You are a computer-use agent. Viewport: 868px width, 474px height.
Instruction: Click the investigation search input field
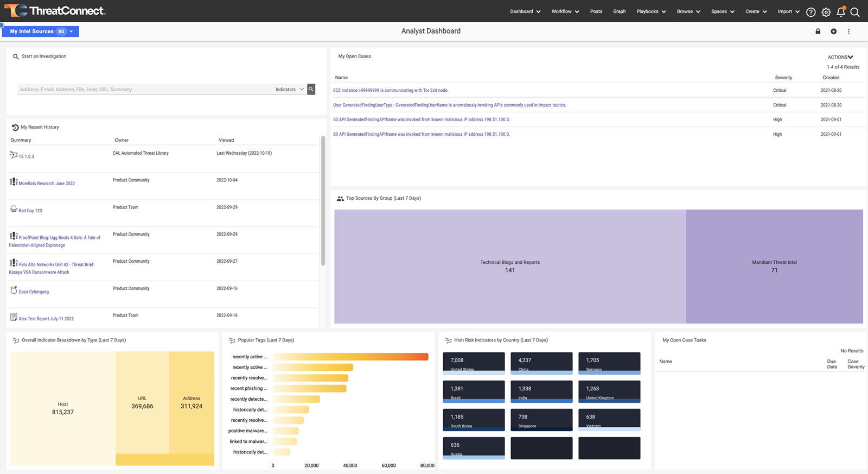[145, 90]
